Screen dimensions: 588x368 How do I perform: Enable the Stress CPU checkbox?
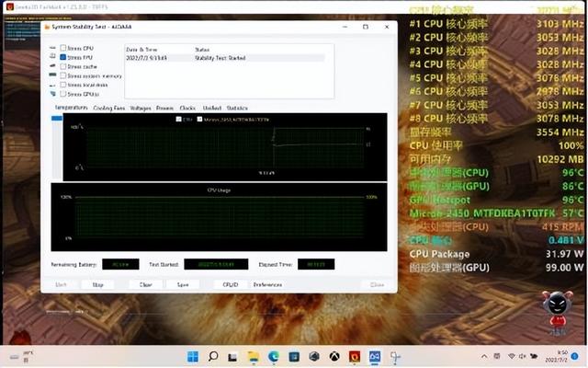point(63,48)
